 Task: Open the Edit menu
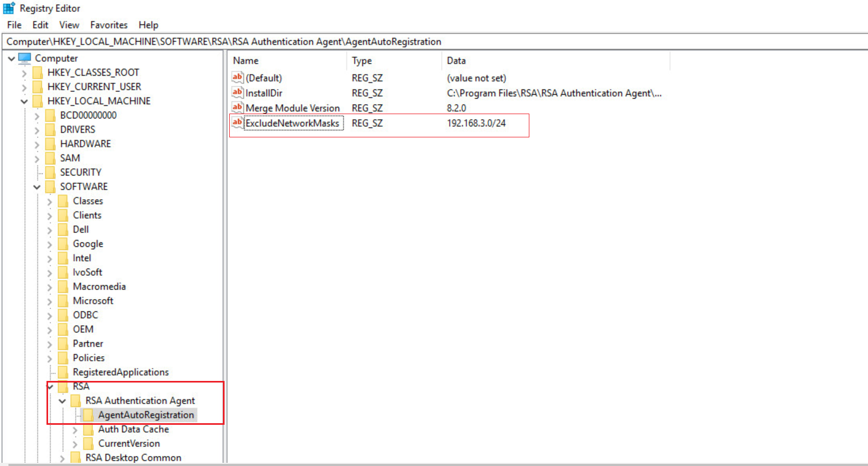40,25
